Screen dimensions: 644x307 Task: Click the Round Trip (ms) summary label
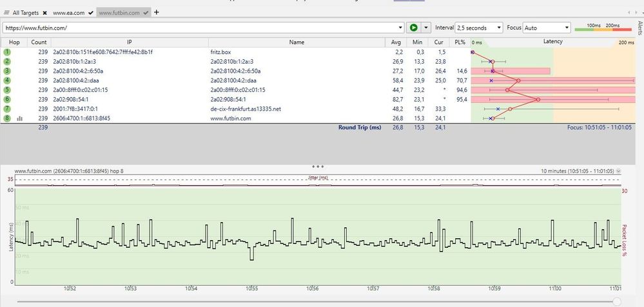click(x=360, y=127)
